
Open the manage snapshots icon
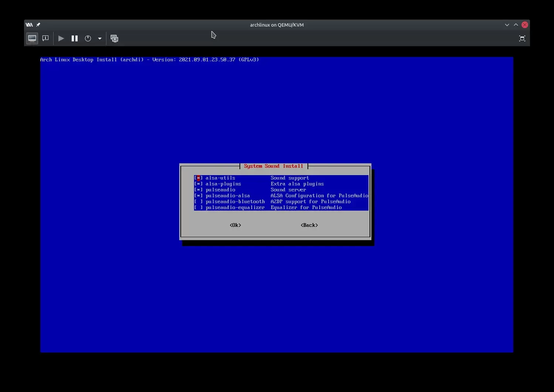click(x=115, y=38)
